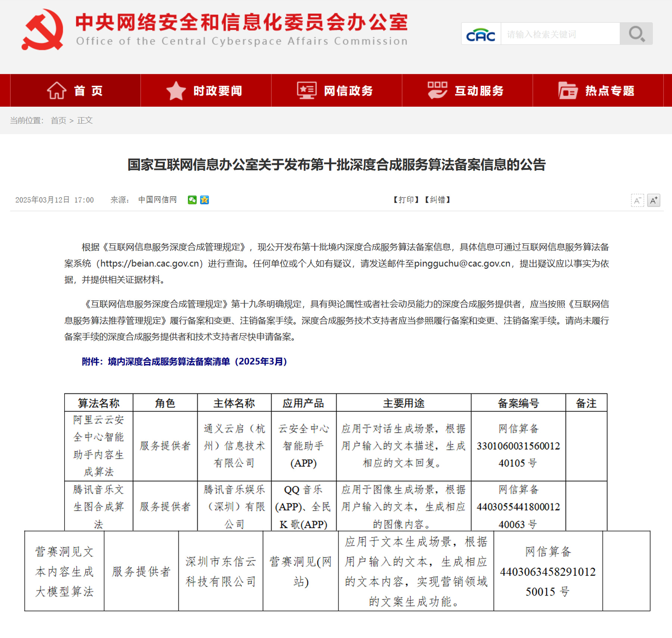Image resolution: width=672 pixels, height=638 pixels.
Task: Click the 备案编号 table header
Action: point(518,403)
